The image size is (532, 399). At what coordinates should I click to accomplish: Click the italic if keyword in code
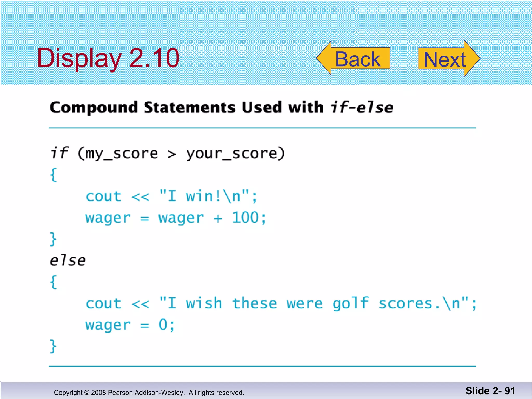(59, 152)
